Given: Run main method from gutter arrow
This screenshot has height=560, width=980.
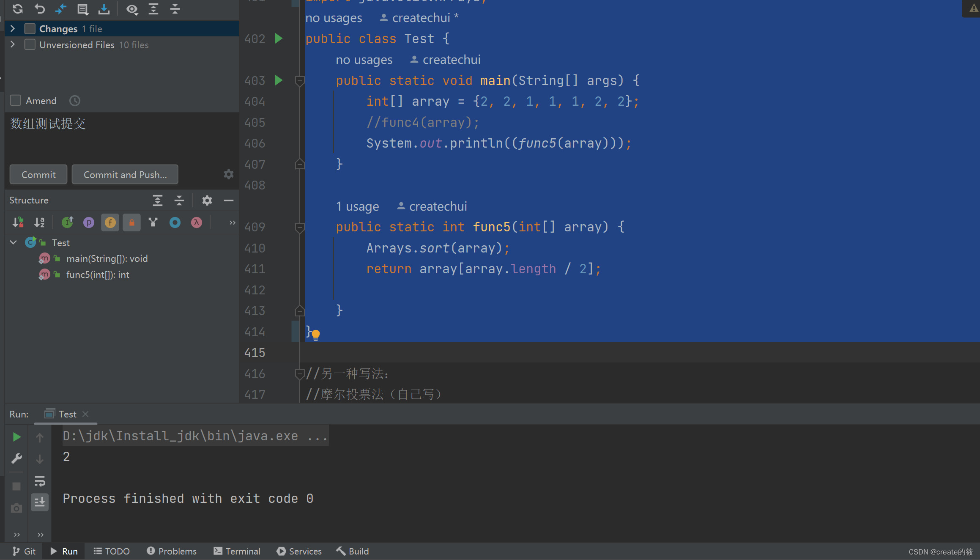Looking at the screenshot, I should click(x=279, y=80).
